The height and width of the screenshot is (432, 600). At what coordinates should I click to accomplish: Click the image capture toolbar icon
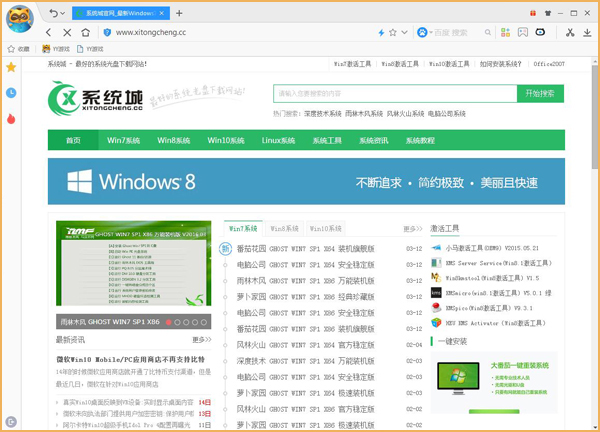(523, 33)
